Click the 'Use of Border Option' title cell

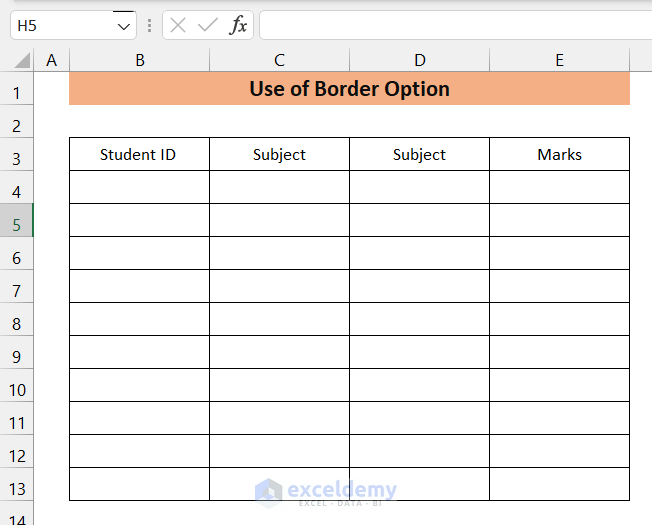click(x=349, y=89)
